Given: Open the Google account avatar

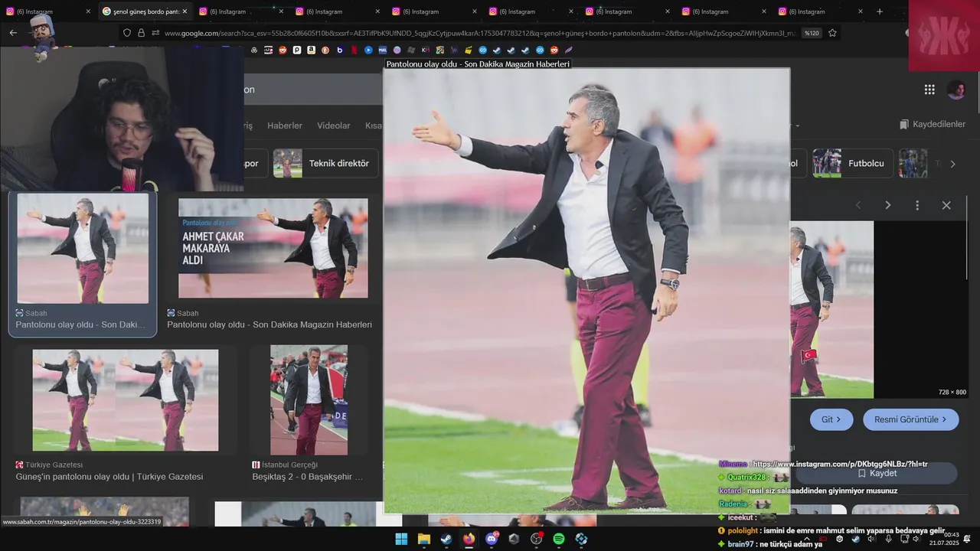Looking at the screenshot, I should coord(956,90).
